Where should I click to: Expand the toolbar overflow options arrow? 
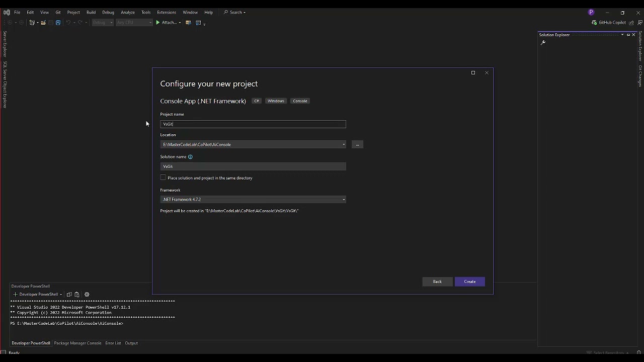tap(204, 24)
